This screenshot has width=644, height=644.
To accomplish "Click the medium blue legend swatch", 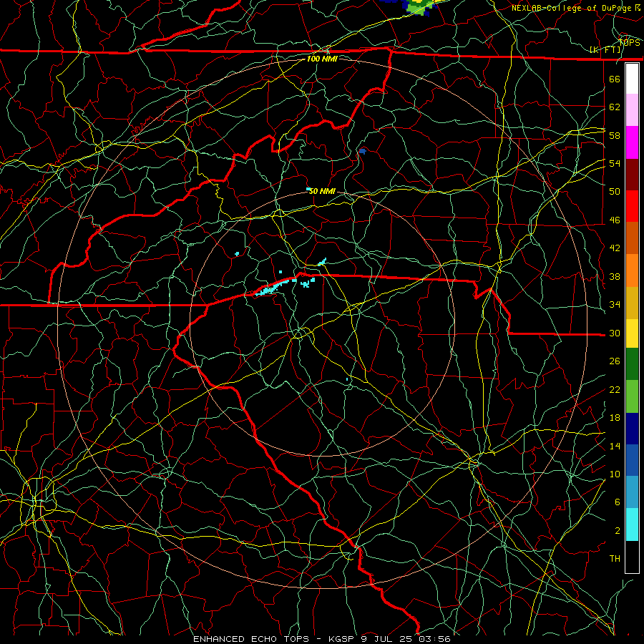I will point(632,460).
